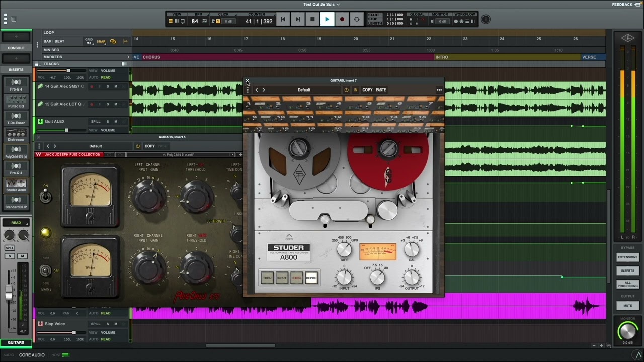Open the Pro-Q 4 insert at top of INSERTS
This screenshot has width=644, height=362.
click(16, 84)
